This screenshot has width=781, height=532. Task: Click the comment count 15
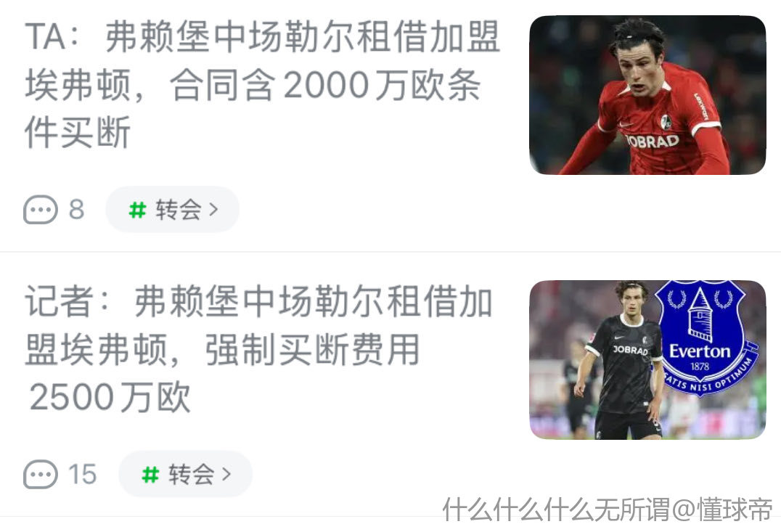[83, 474]
